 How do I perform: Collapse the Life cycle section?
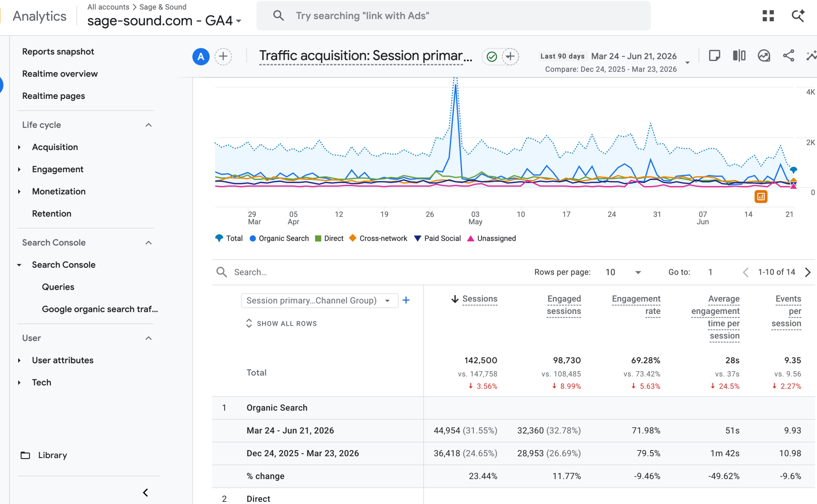pos(149,125)
